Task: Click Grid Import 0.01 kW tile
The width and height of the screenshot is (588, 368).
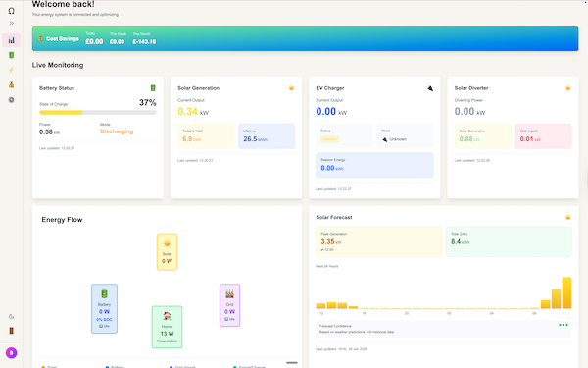Action: click(543, 136)
